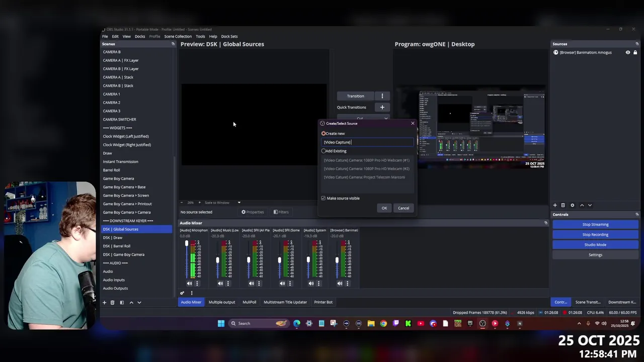Viewport: 644px width, 362px height.
Task: Open the Tools menu
Action: pos(200,36)
